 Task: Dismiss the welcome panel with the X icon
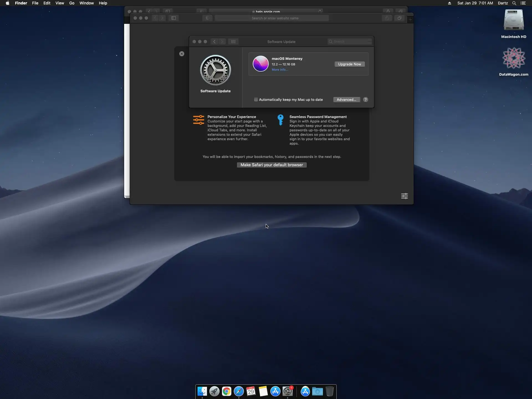[x=182, y=54]
